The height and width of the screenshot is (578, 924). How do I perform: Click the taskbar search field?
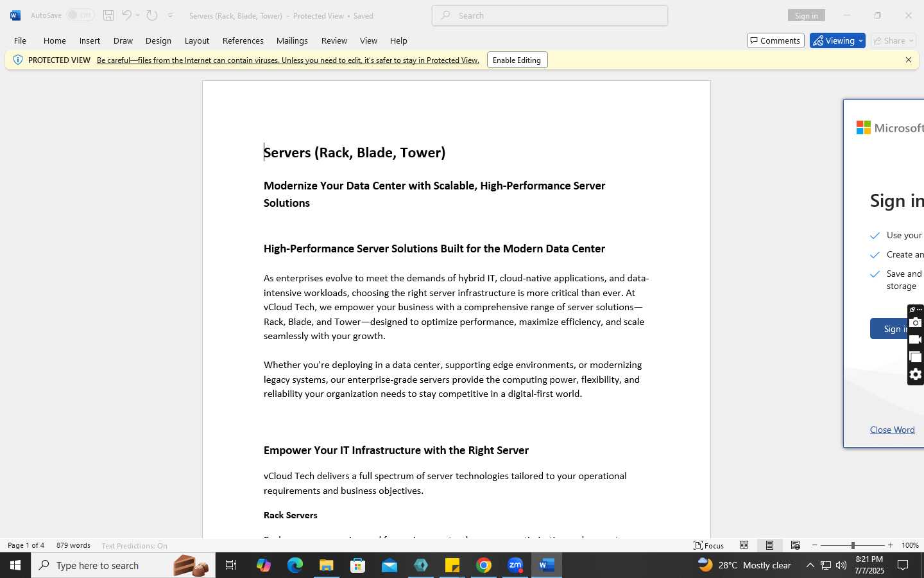[x=123, y=565]
